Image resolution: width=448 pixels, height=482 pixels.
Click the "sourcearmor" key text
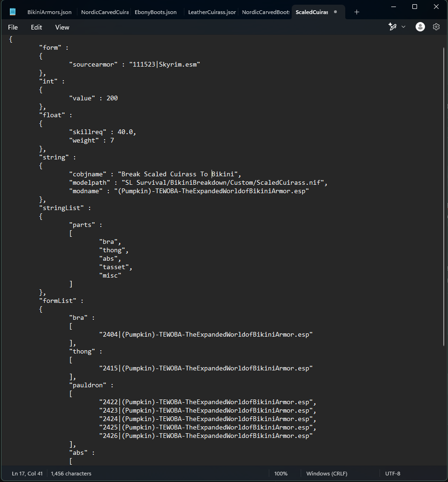93,64
